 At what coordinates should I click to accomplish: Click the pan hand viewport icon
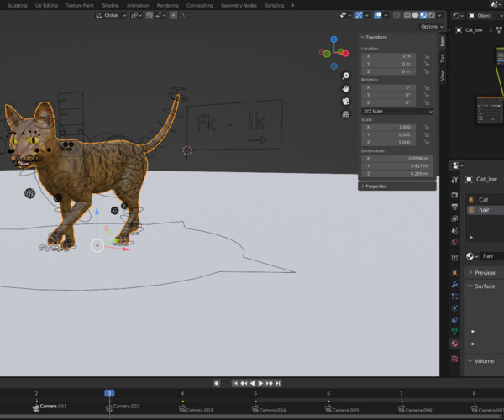click(345, 89)
